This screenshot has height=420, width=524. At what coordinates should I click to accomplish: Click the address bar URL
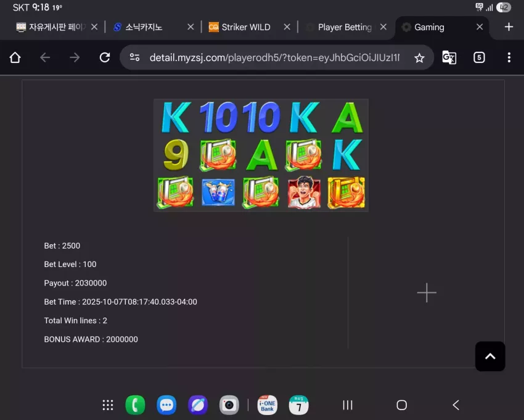point(274,58)
